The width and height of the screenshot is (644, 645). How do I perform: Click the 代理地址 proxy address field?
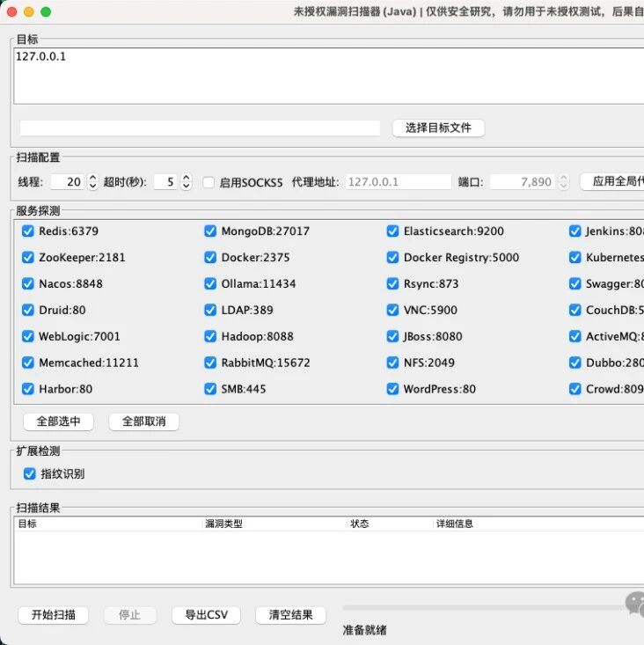pyautogui.click(x=399, y=182)
